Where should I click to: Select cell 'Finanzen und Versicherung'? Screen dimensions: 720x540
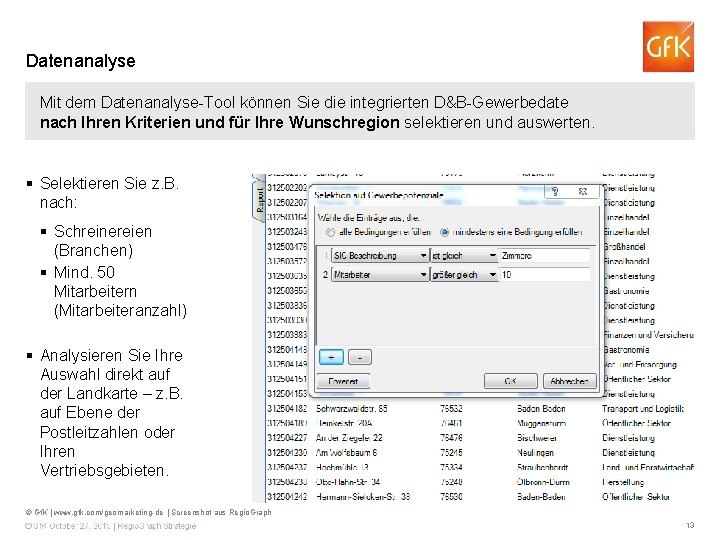[647, 335]
